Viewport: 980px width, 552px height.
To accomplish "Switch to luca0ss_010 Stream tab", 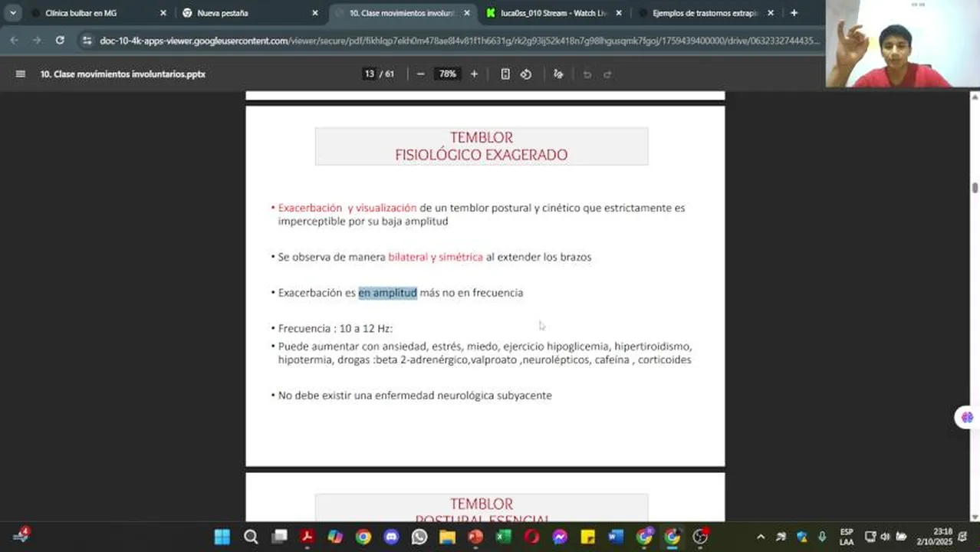I will [x=554, y=13].
